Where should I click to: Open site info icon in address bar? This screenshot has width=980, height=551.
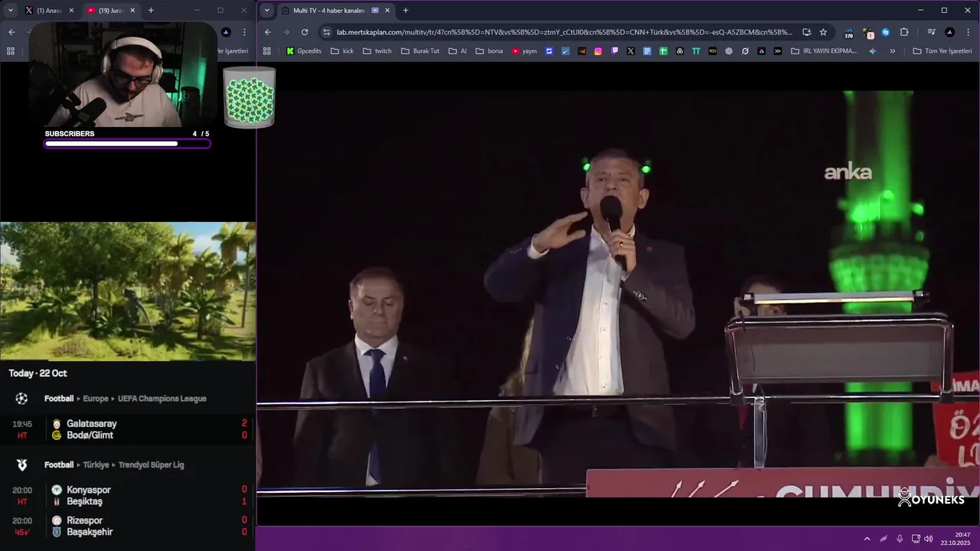(x=327, y=32)
